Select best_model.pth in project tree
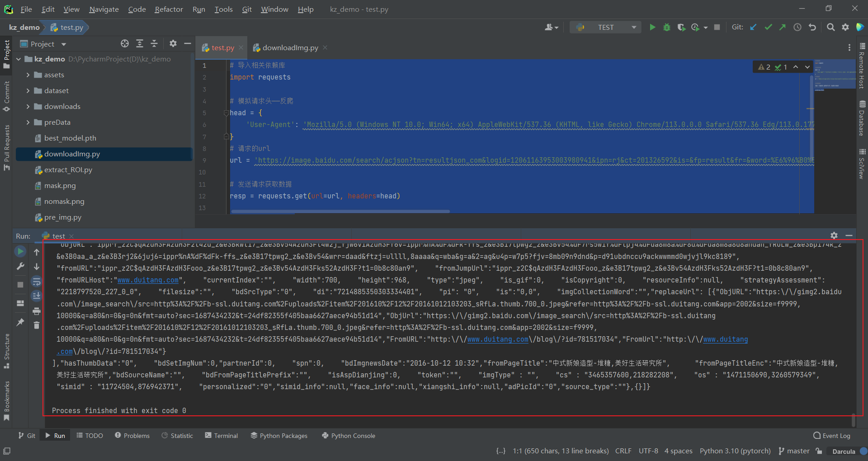The image size is (868, 461). (70, 138)
